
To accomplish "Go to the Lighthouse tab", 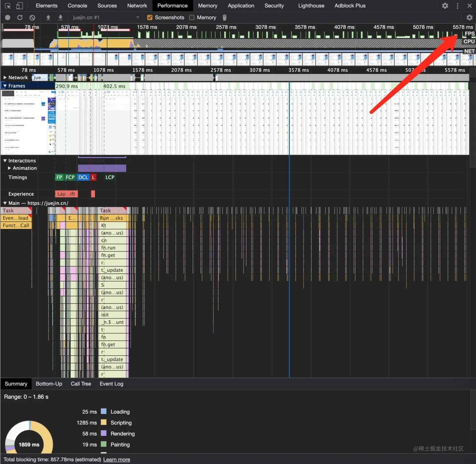I will [x=311, y=6].
